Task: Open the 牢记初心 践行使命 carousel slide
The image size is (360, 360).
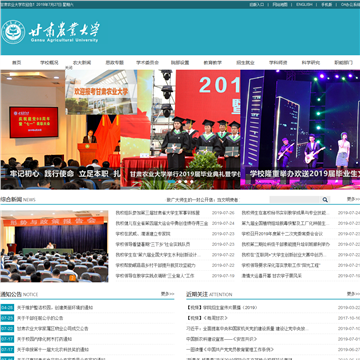Action: (60, 129)
